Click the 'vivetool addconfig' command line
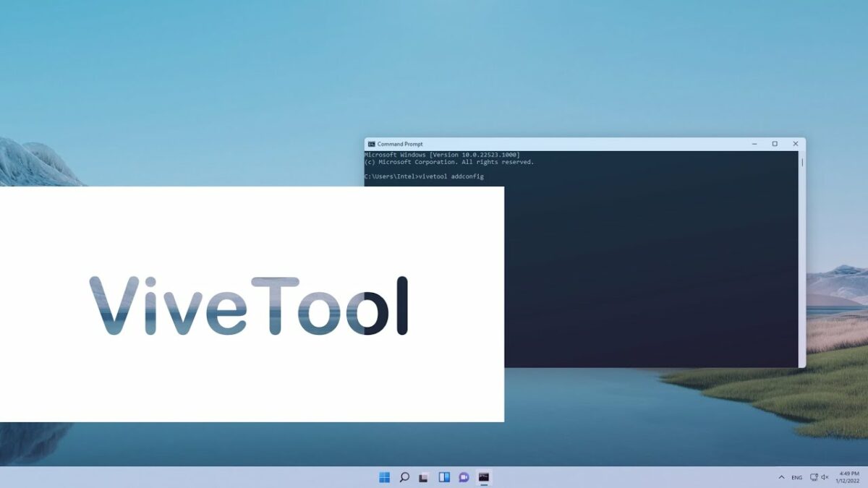This screenshot has height=488, width=868. tap(424, 176)
